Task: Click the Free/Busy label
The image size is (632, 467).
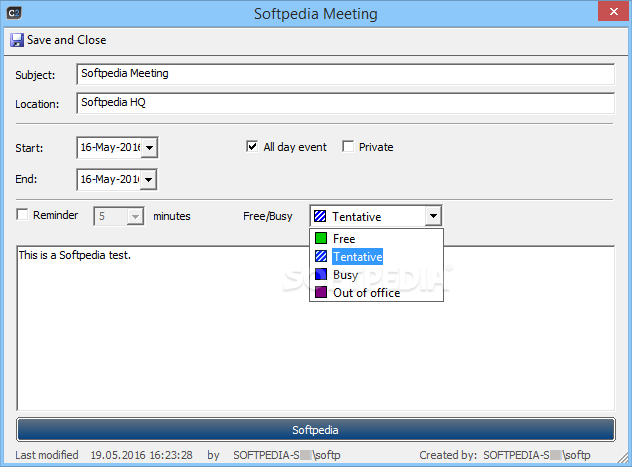Action: (x=268, y=216)
